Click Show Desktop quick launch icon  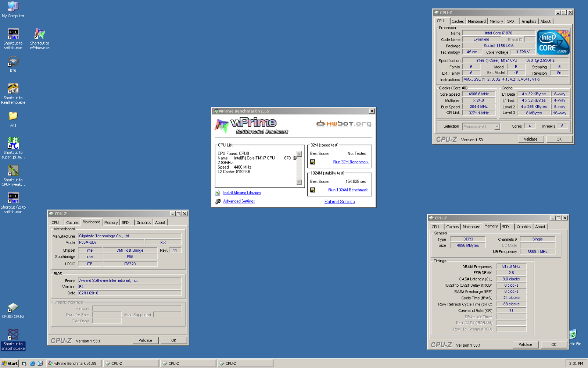coord(24,363)
